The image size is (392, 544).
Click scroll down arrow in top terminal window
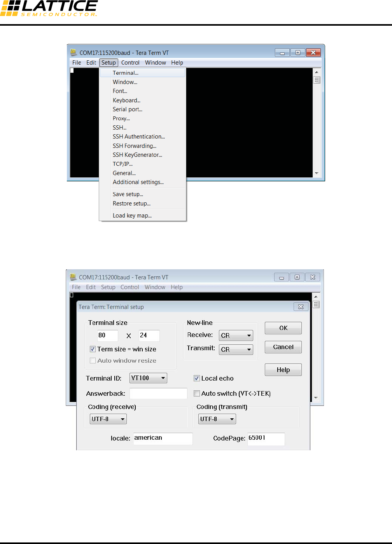coord(317,173)
